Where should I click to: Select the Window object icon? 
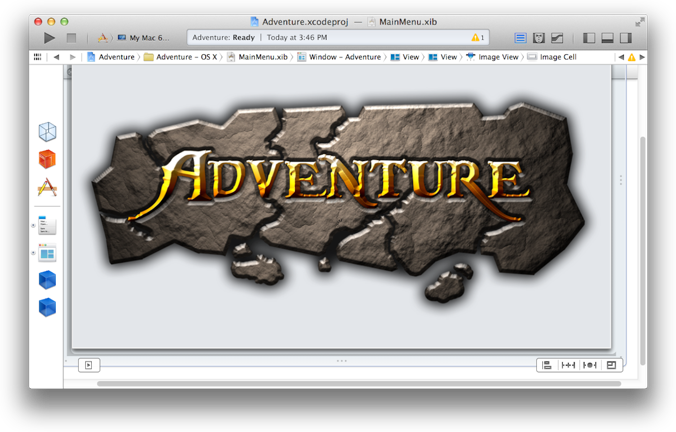(47, 253)
